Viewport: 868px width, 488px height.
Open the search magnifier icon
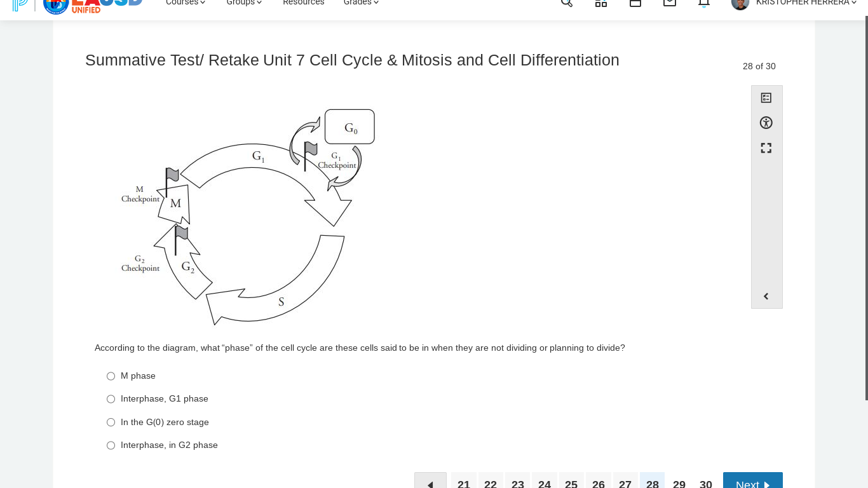click(x=567, y=3)
